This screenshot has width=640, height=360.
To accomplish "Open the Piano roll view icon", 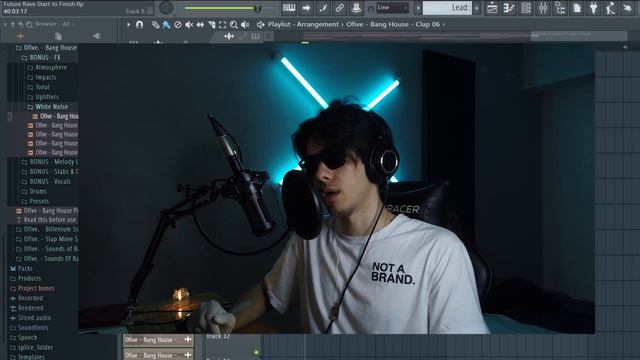I will pyautogui.click(x=509, y=8).
